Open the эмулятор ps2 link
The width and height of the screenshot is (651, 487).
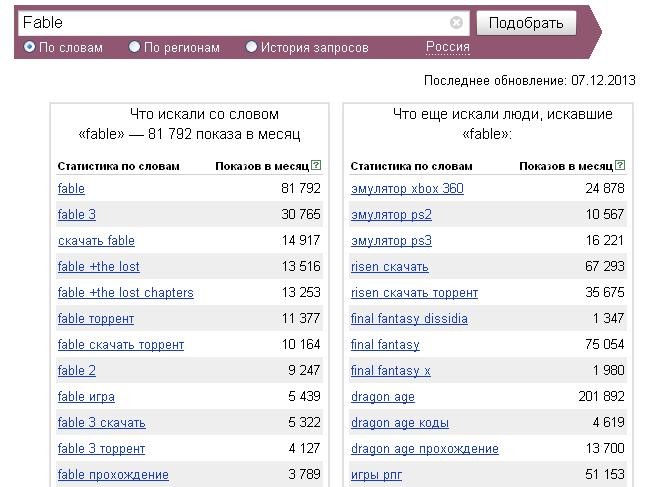[392, 215]
